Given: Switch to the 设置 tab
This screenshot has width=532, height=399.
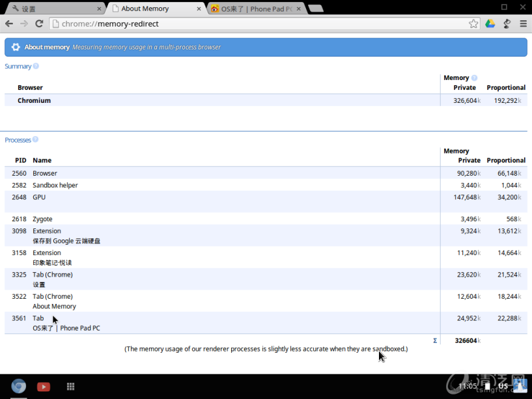Looking at the screenshot, I should (x=52, y=9).
